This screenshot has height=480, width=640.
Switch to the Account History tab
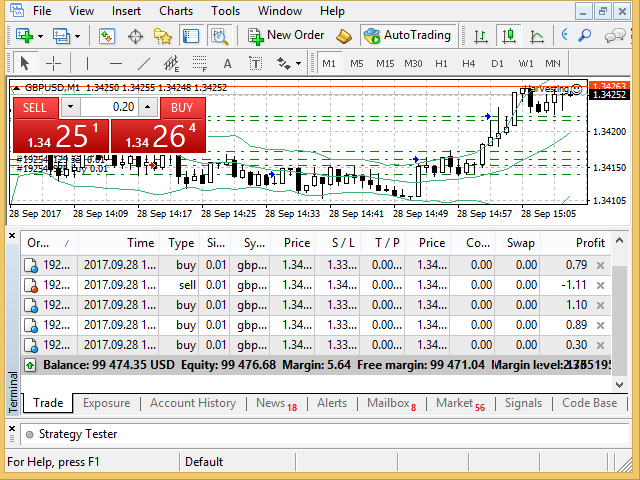point(192,404)
